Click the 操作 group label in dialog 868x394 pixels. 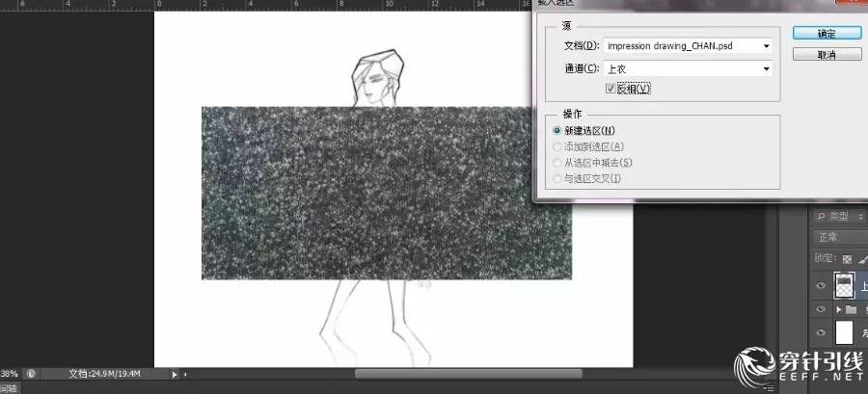572,114
